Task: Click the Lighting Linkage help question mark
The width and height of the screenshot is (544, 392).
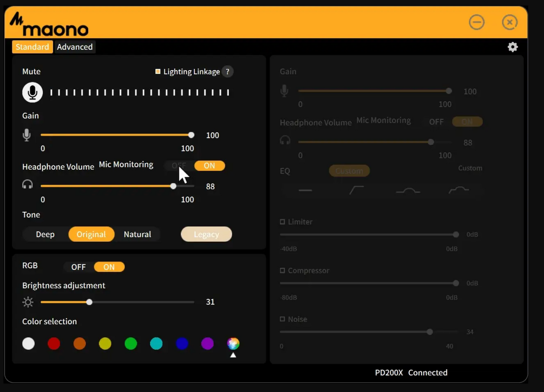Action: (227, 71)
